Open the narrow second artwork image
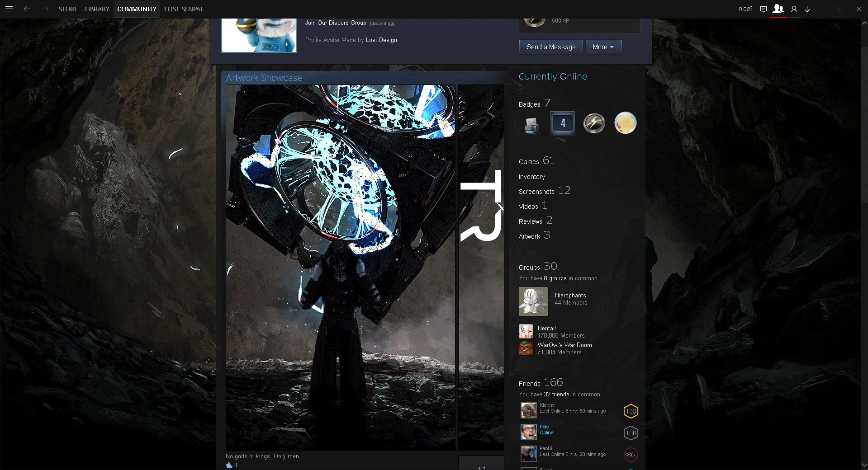The image size is (868, 470). coord(481,268)
